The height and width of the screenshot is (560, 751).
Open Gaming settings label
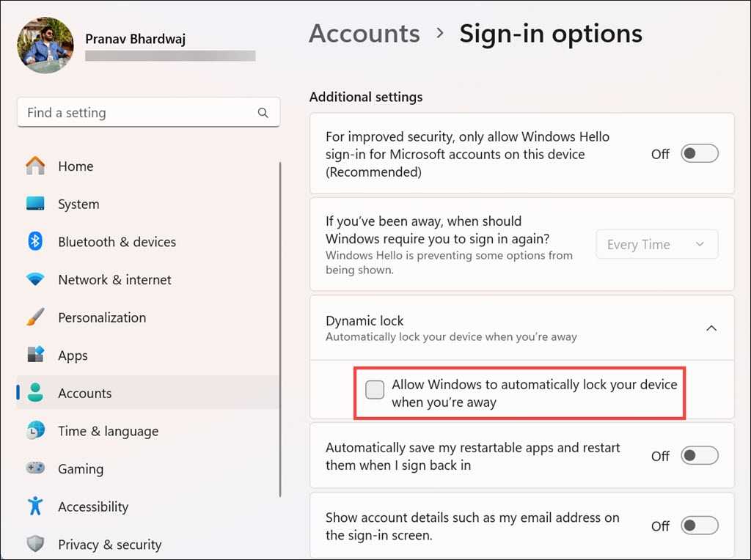pos(81,469)
